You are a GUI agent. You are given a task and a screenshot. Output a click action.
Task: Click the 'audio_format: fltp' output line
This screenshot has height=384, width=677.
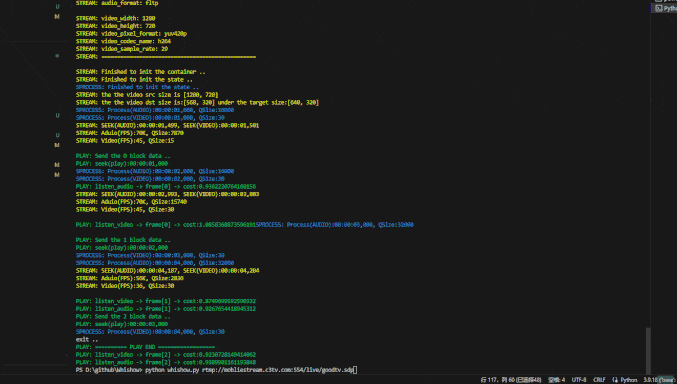[x=117, y=3]
